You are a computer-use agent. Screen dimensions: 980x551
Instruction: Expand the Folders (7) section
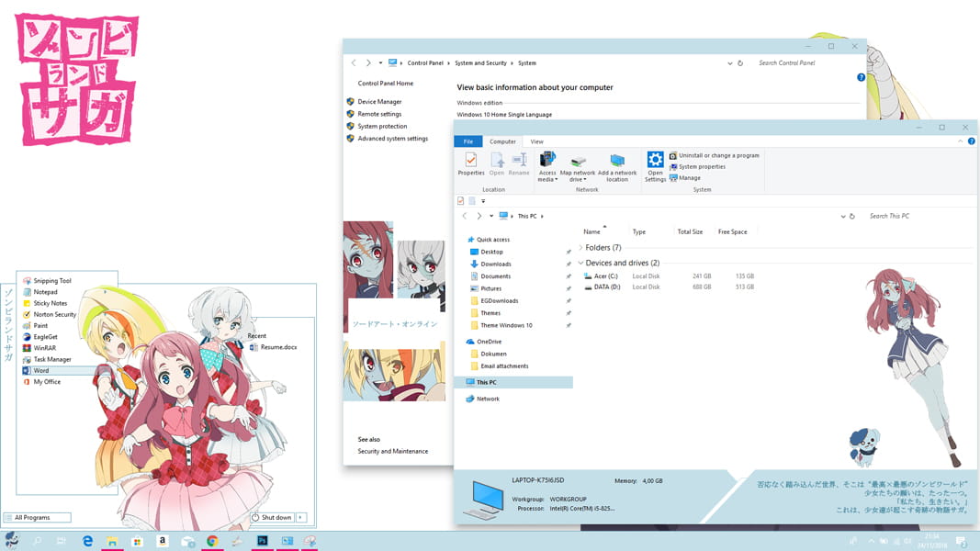pos(580,247)
